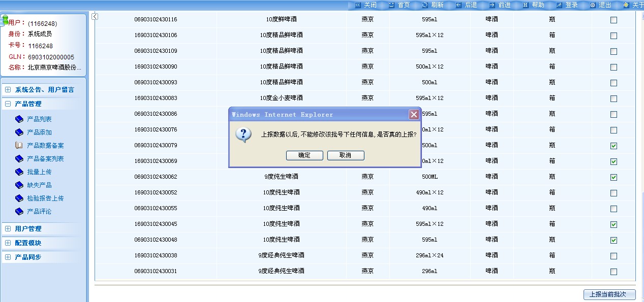644x302 pixels.
Task: Close the Windows Internet Explorer dialog
Action: 414,115
